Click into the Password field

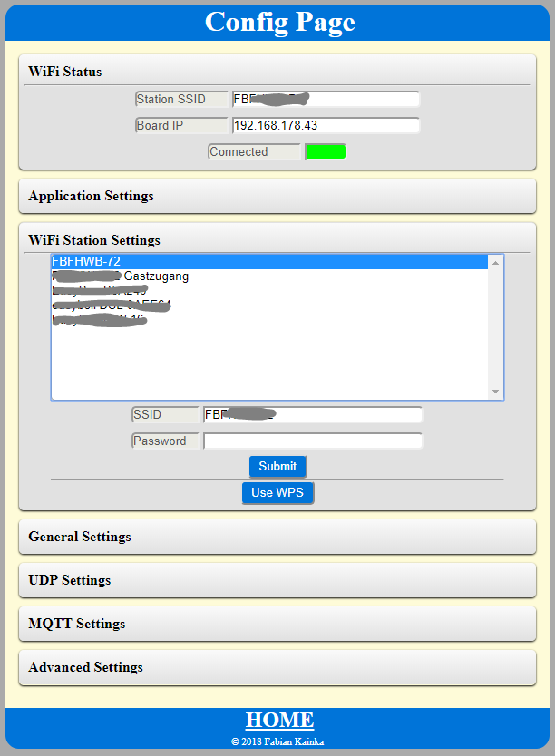tap(312, 441)
